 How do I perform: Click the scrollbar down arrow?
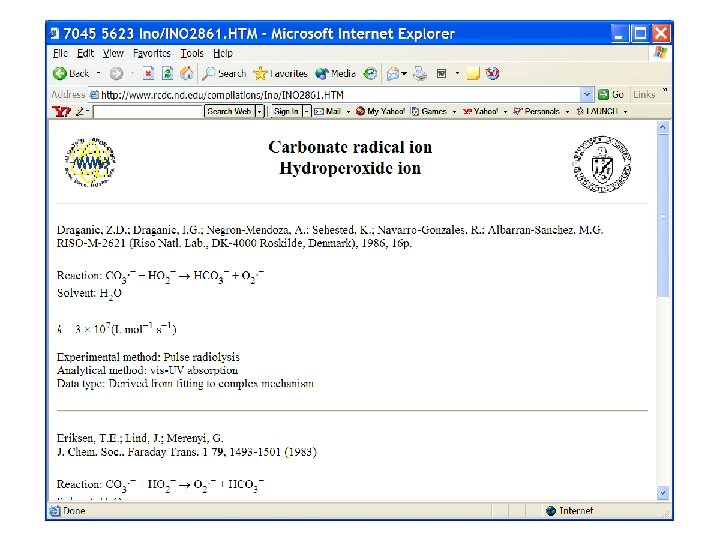pos(663,493)
